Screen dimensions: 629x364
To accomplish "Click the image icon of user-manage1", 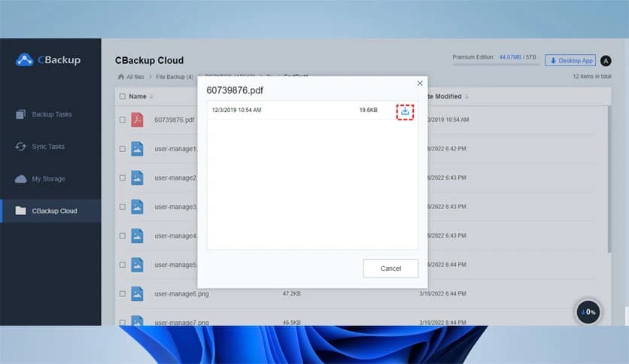I will point(137,149).
